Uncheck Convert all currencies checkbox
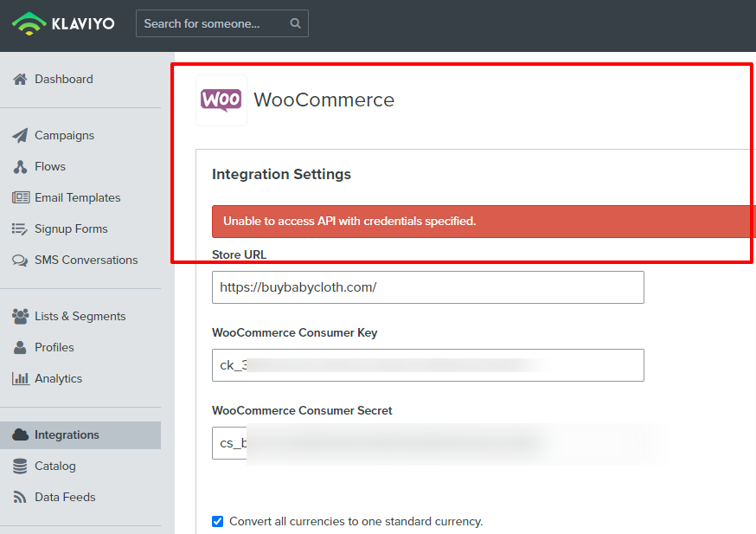The height and width of the screenshot is (534, 756). [x=217, y=522]
